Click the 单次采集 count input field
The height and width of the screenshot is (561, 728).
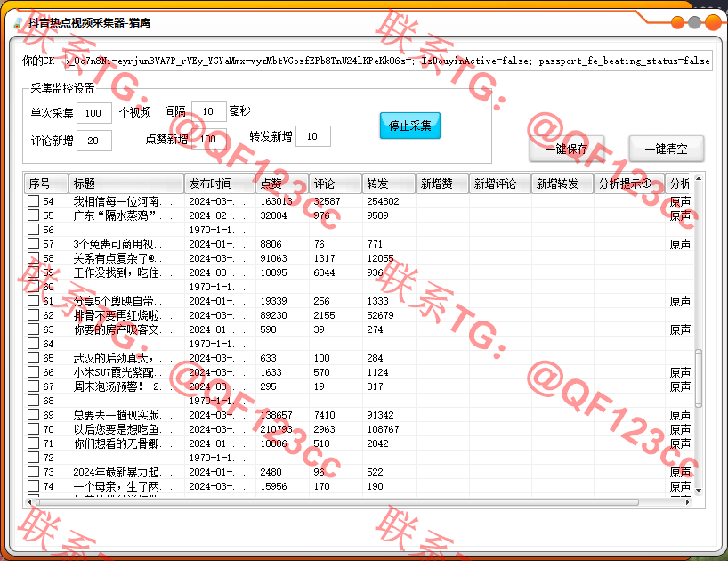[x=94, y=113]
